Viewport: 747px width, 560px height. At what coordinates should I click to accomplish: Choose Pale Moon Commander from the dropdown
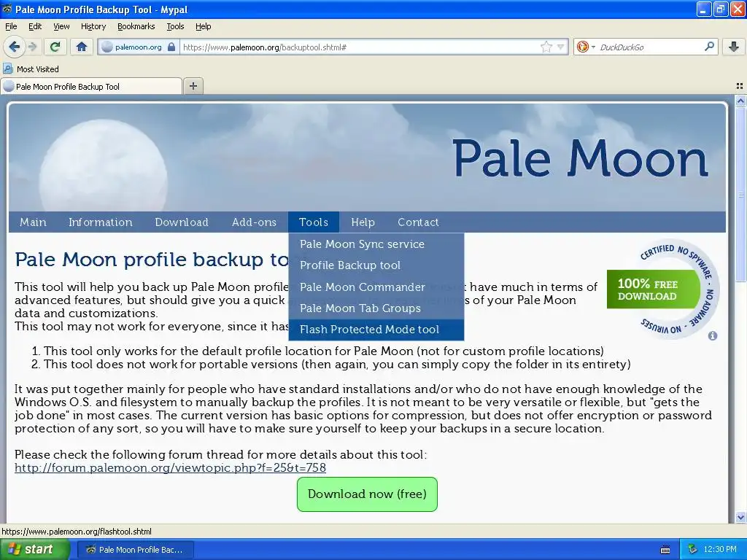(376, 287)
